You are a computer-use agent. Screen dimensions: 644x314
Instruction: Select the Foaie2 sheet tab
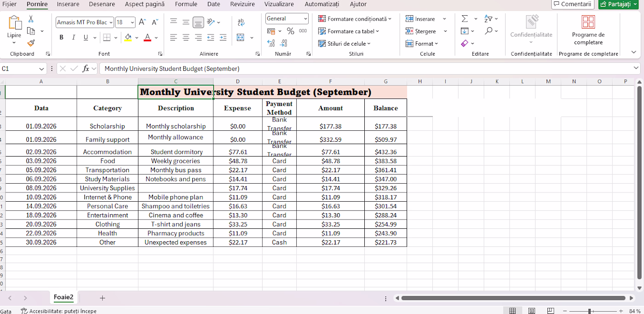coord(63,297)
